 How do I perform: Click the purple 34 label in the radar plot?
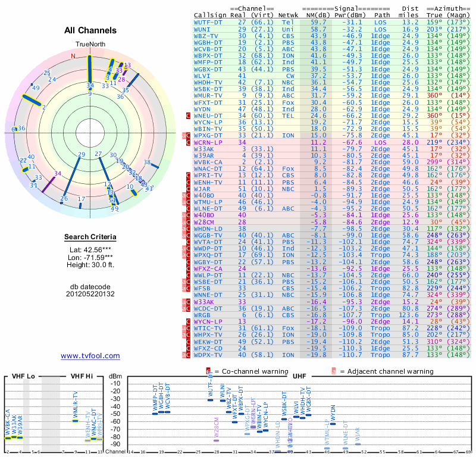point(58,173)
